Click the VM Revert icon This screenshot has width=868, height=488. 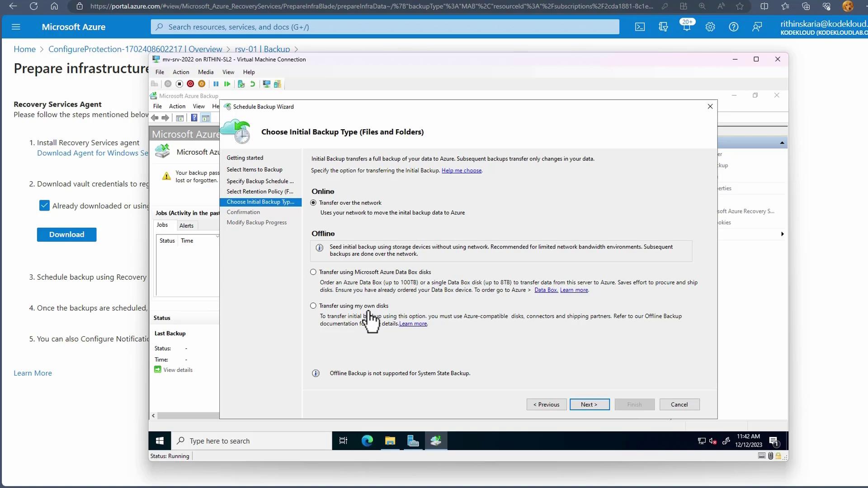coord(253,84)
